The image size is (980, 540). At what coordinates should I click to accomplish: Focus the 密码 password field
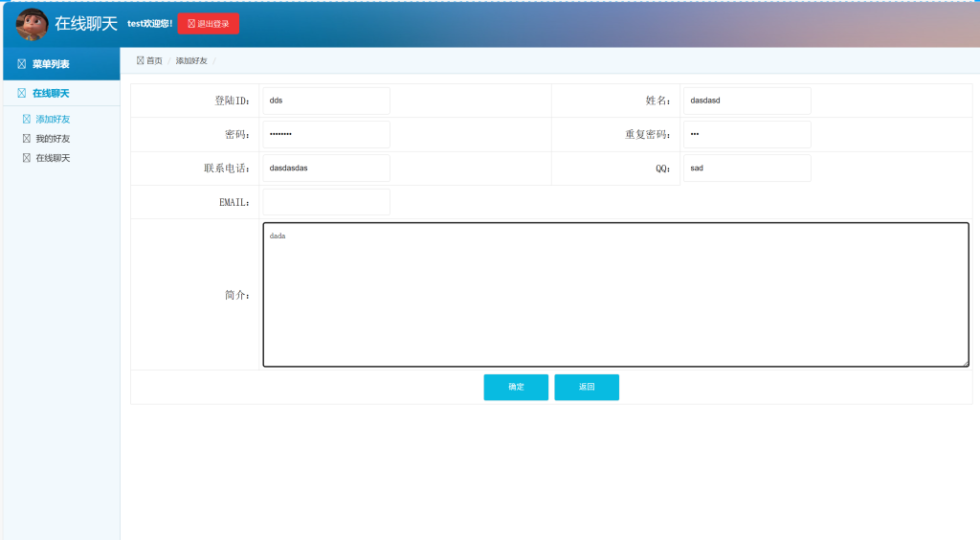tap(326, 134)
